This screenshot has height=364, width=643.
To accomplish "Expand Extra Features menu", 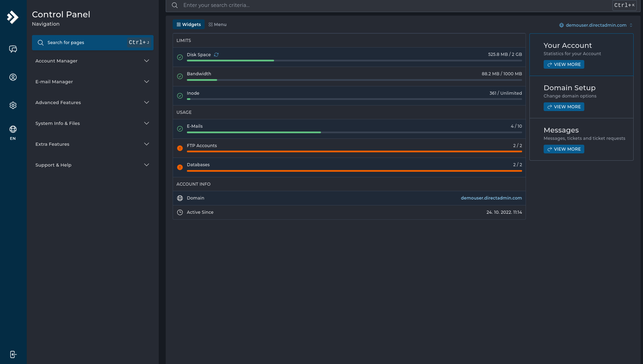I will (92, 144).
